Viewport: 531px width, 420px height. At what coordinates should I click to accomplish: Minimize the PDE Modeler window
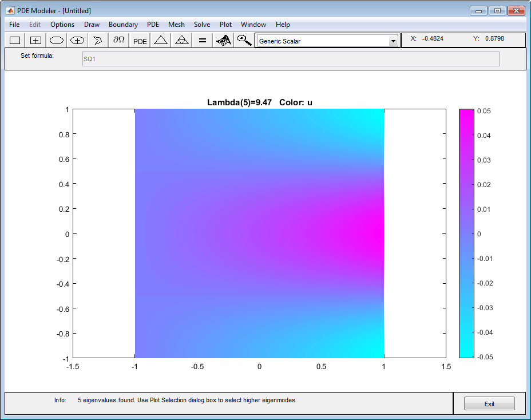[x=478, y=11]
